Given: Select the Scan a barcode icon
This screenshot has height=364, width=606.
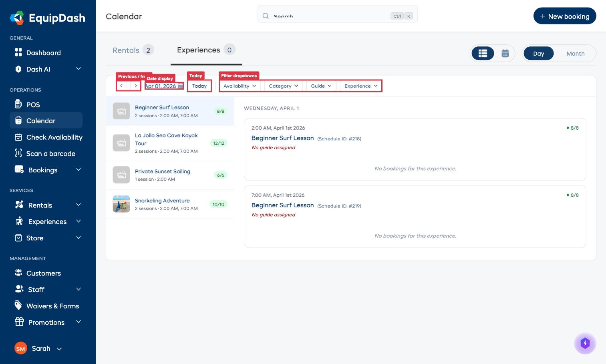Looking at the screenshot, I should coord(19,154).
